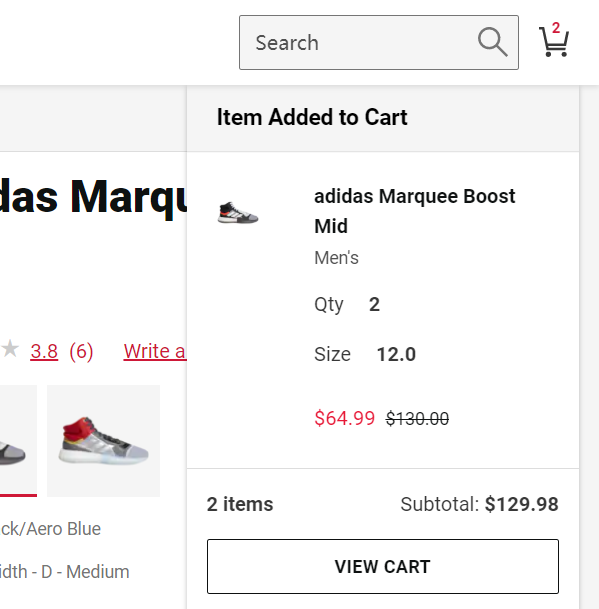Click adidas Marquee Boost Mid product name in popup
This screenshot has height=609, width=599.
414,211
